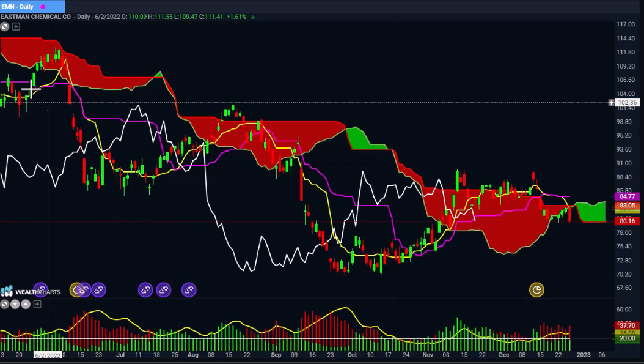The image size is (644, 364).
Task: Open the thumbs marker overlapping the yellow marker
Action: tap(84, 290)
